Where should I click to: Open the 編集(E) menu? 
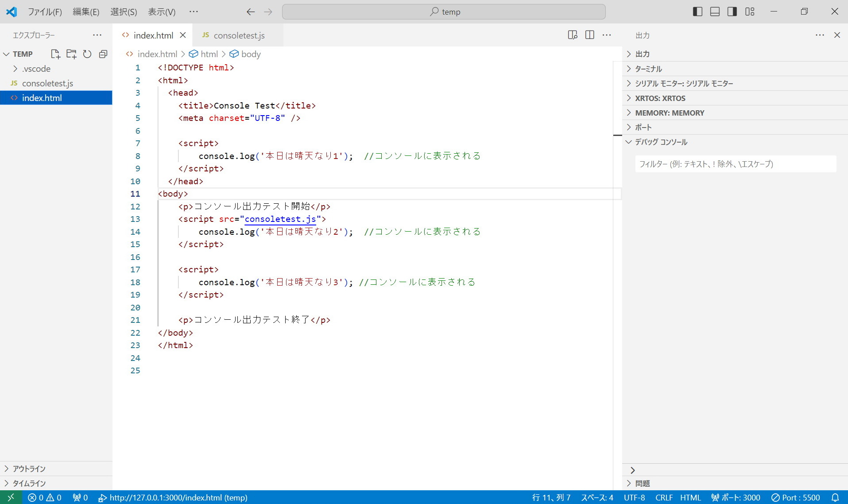point(86,12)
